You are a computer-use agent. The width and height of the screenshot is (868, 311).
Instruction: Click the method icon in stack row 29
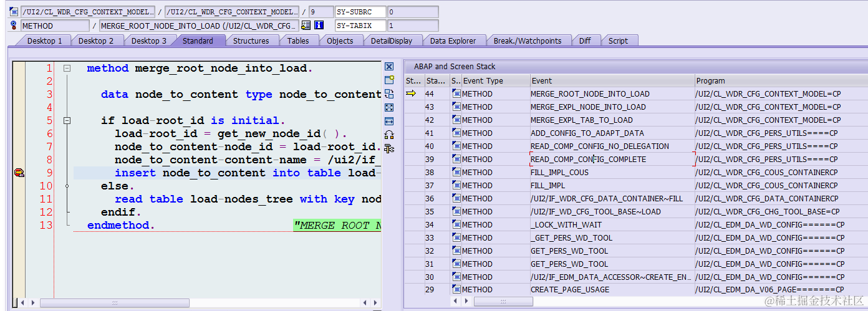point(456,290)
